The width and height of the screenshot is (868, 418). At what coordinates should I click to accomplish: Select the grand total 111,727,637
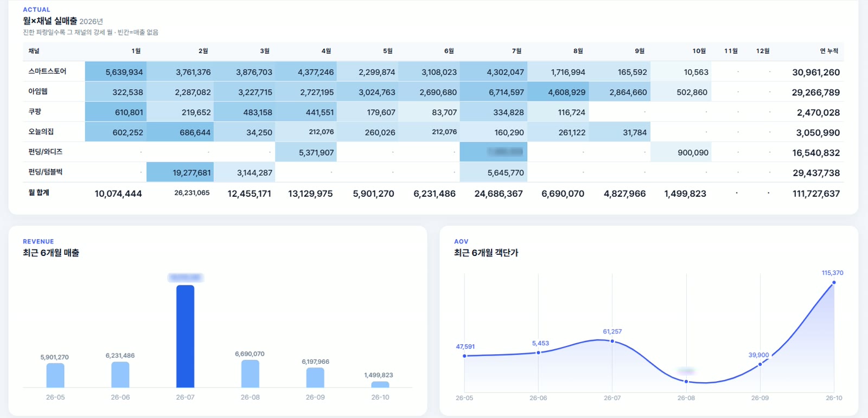coord(816,194)
